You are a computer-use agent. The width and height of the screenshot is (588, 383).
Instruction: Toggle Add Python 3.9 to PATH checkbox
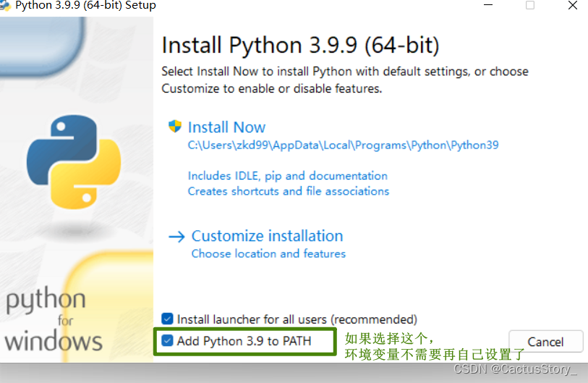(x=167, y=340)
